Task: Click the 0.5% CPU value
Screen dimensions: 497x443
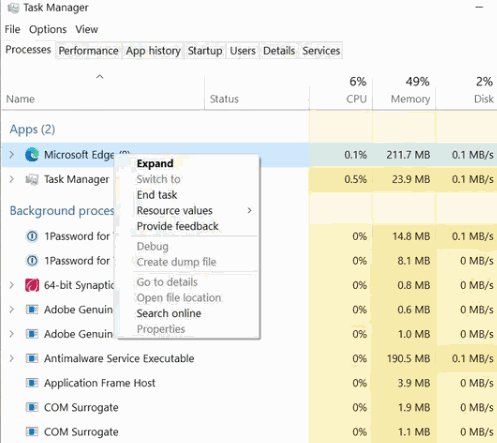Action: coord(356,179)
